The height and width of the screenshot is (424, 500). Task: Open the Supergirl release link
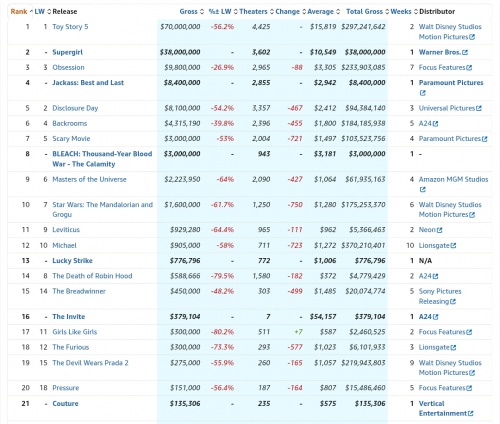68,52
